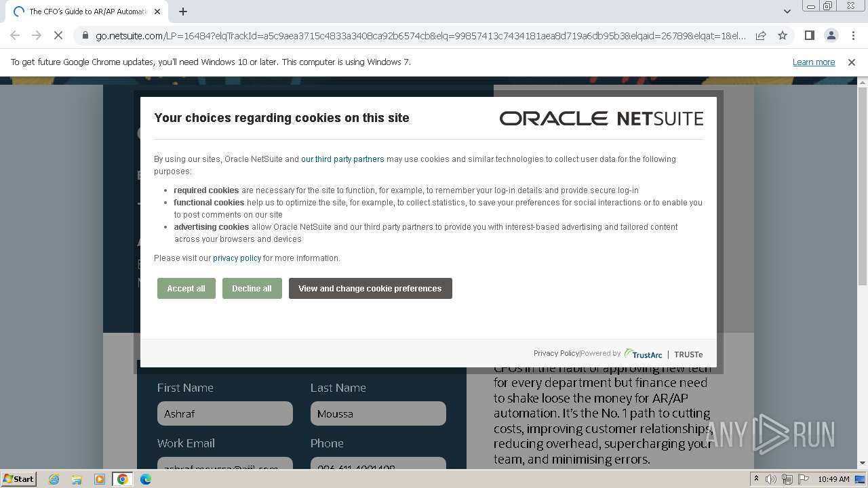Open Microsoft Edge from taskbar
The image size is (868, 488).
pos(146,479)
